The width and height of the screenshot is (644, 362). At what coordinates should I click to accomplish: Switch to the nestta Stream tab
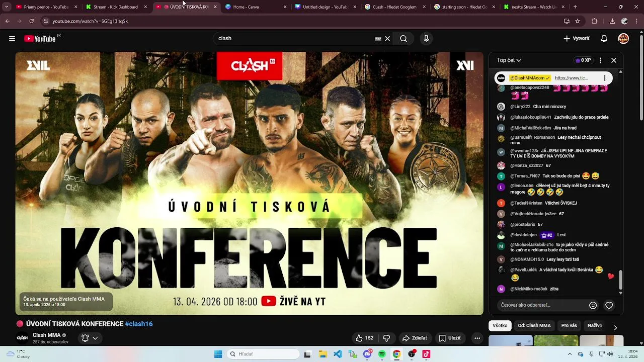click(533, 7)
